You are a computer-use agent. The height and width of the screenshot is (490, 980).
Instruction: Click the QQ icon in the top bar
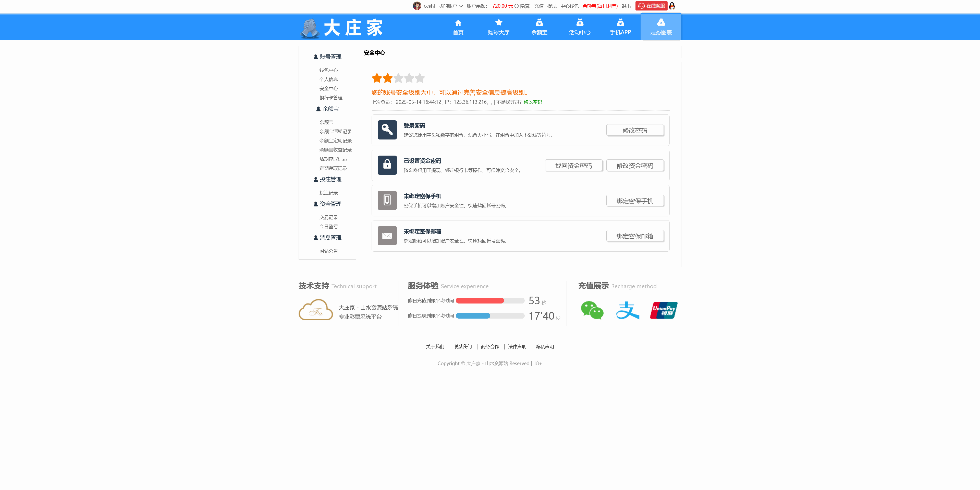tap(672, 6)
